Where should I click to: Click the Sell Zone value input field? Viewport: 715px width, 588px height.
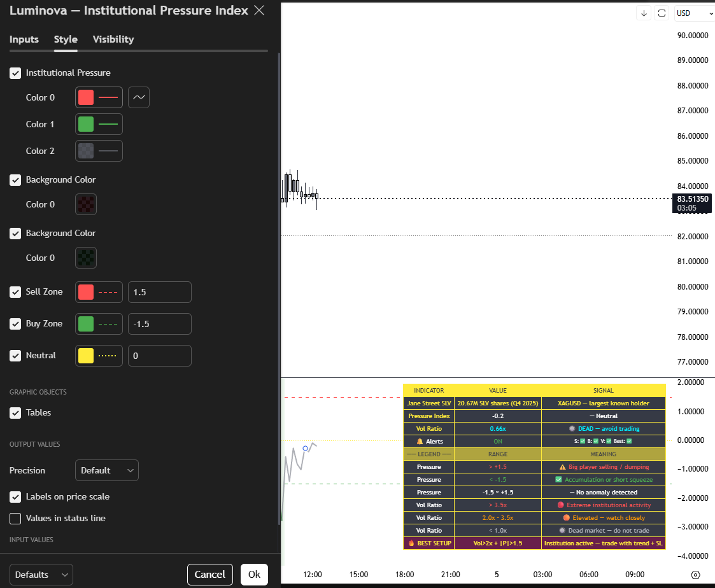(x=159, y=292)
